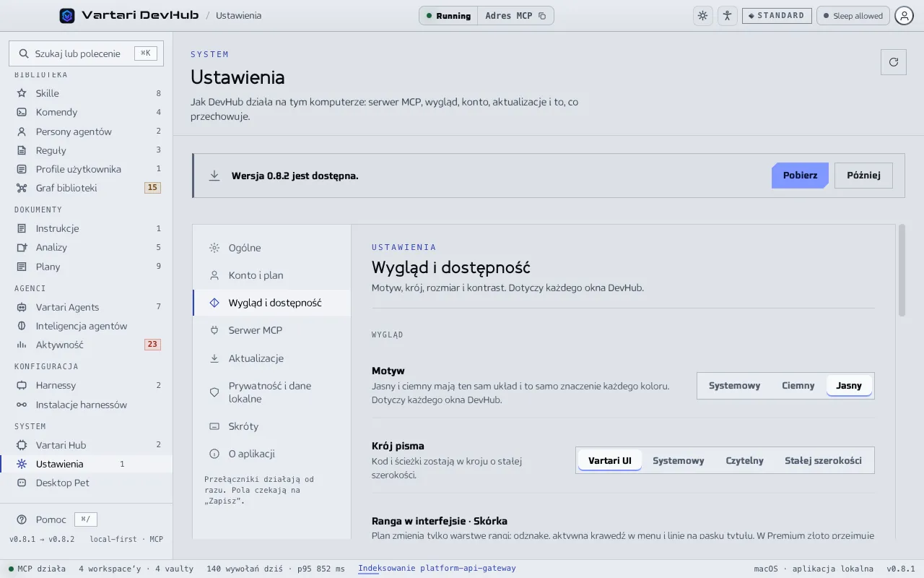Select the Jasny theme option
Screen dimensions: 924x578
coord(849,385)
